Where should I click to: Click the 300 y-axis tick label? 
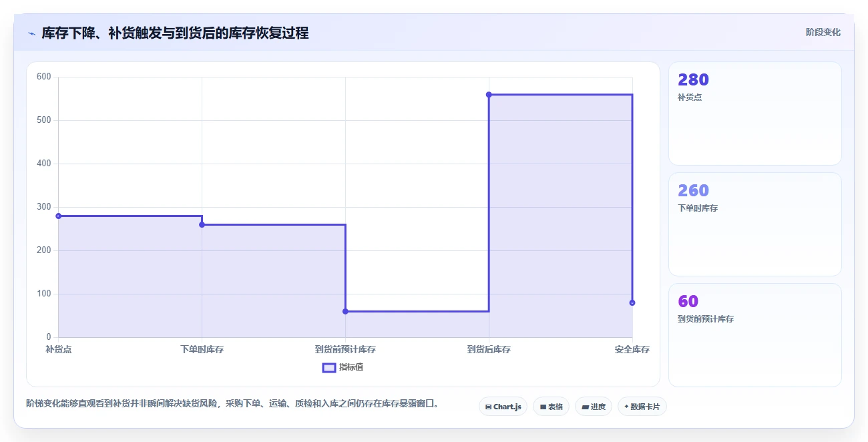pos(44,207)
